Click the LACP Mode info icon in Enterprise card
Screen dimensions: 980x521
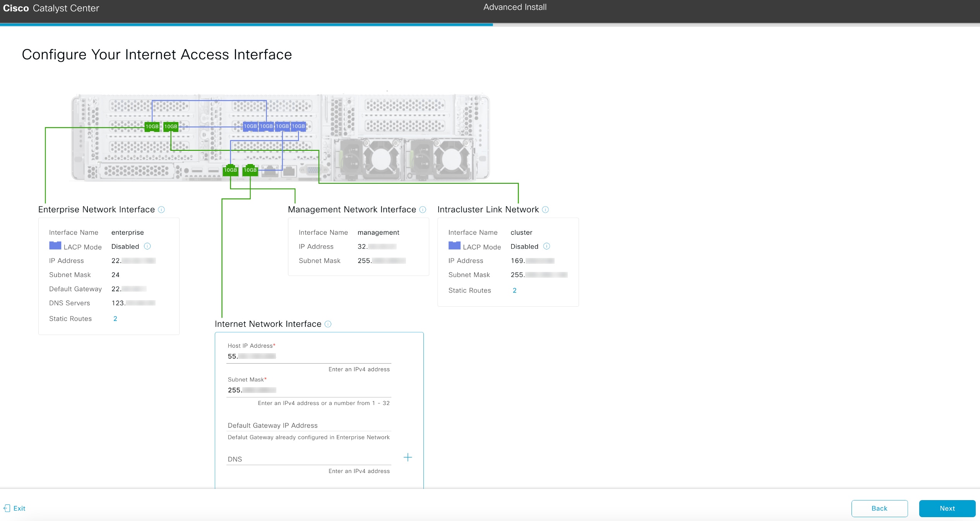click(147, 246)
